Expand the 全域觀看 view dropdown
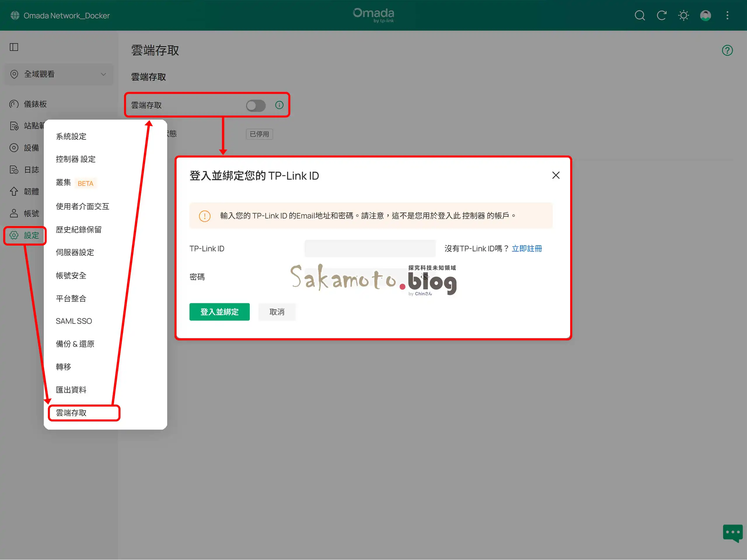The width and height of the screenshot is (747, 560). 59,74
